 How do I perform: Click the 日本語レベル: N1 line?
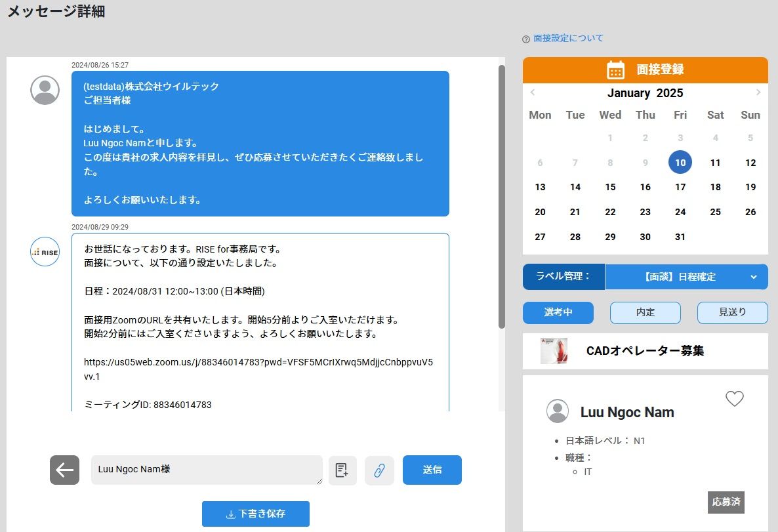pos(605,441)
